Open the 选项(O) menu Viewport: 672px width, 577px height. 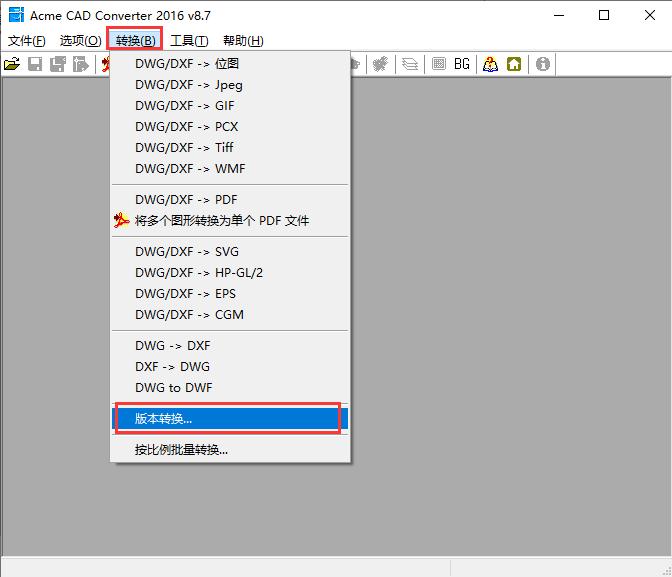[x=80, y=40]
